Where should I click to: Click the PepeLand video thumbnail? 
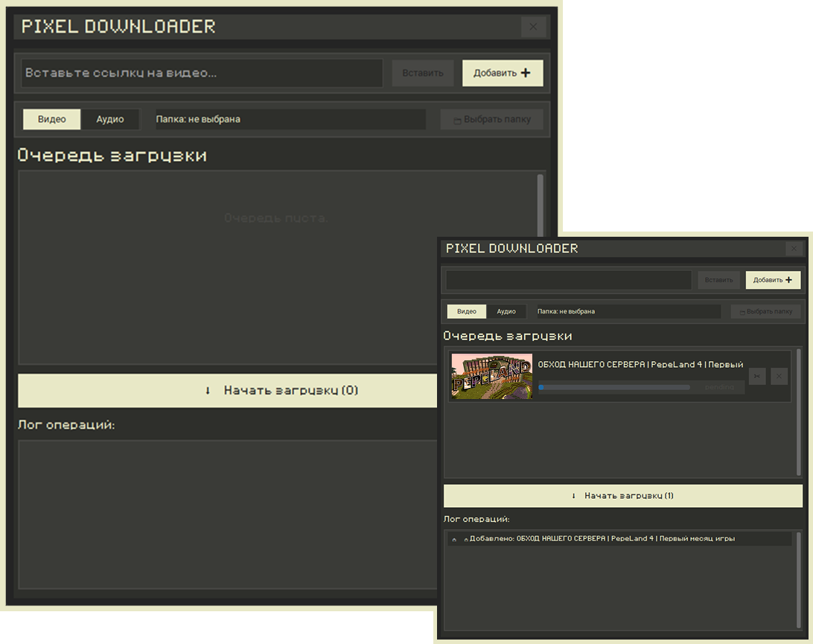point(491,376)
